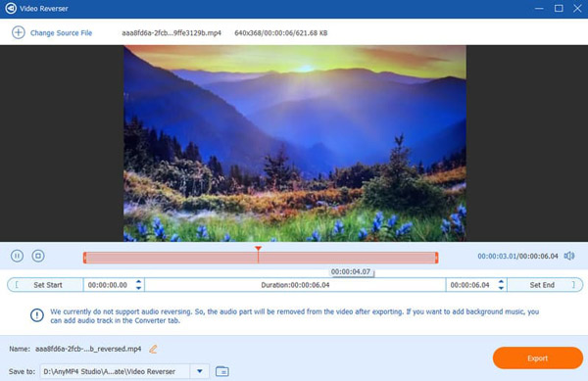Screen dimensions: 588x381
Task: Click the Duration:00:00:06.04 text
Action: [295, 285]
